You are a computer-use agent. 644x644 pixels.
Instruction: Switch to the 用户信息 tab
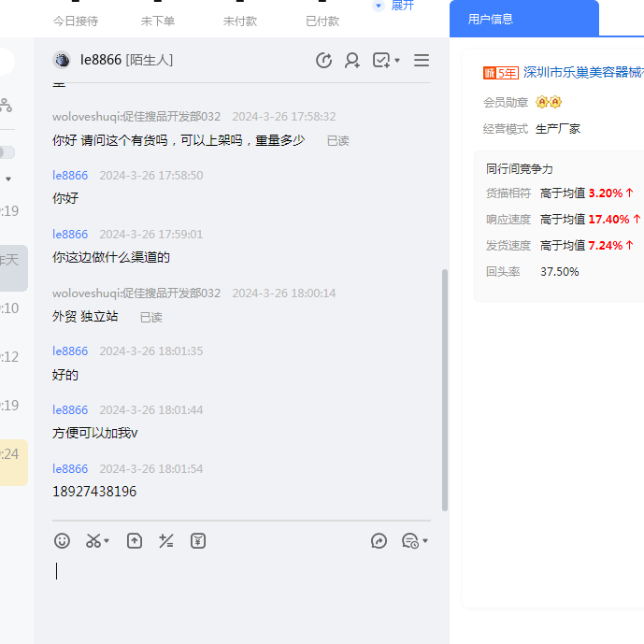tap(491, 19)
